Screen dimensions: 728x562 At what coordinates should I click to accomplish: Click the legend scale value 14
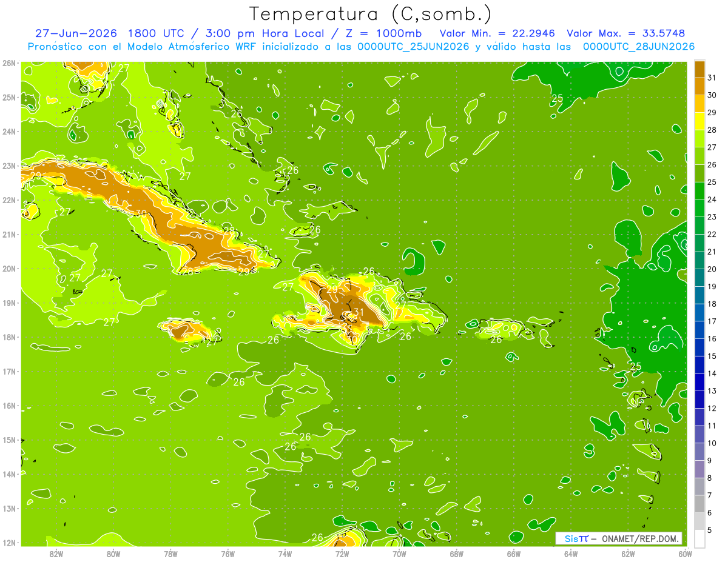(x=712, y=373)
